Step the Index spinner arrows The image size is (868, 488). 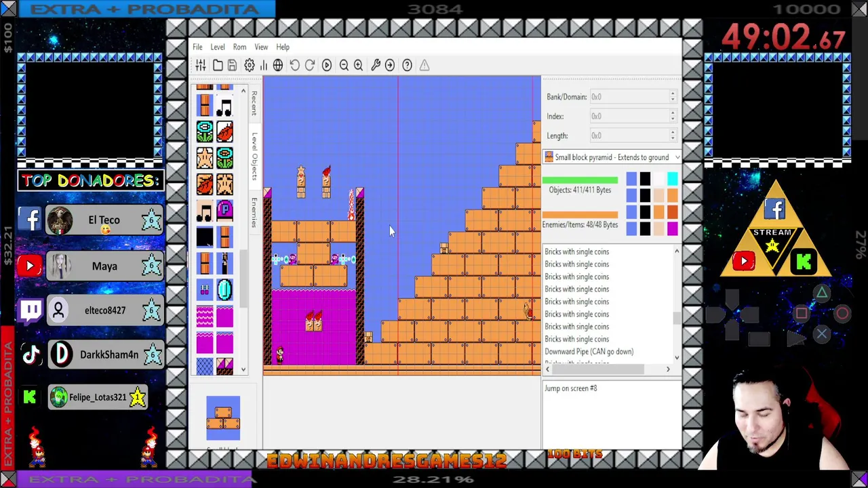pyautogui.click(x=673, y=117)
